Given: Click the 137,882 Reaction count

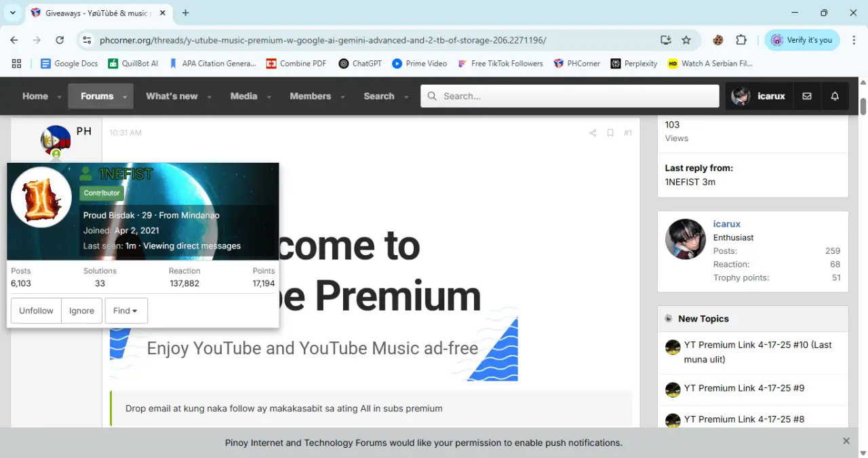Looking at the screenshot, I should pyautogui.click(x=184, y=284).
